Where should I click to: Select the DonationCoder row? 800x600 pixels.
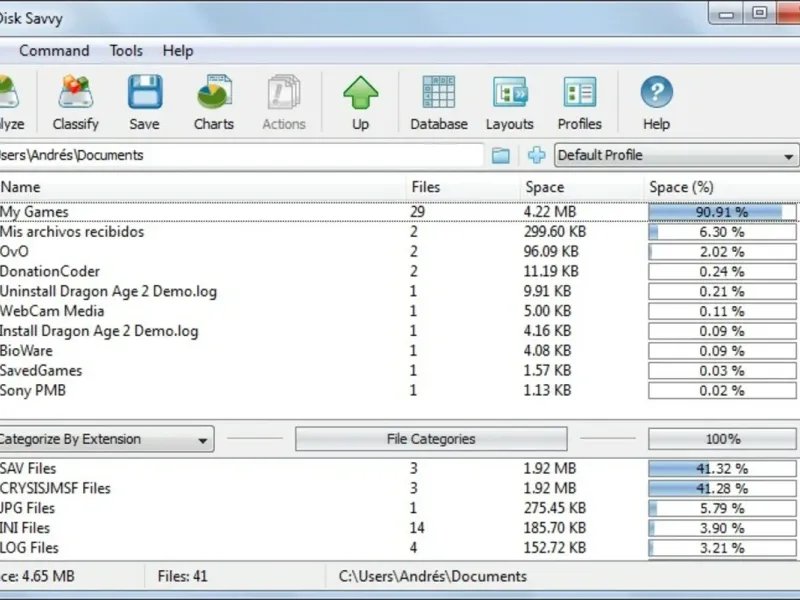399,271
